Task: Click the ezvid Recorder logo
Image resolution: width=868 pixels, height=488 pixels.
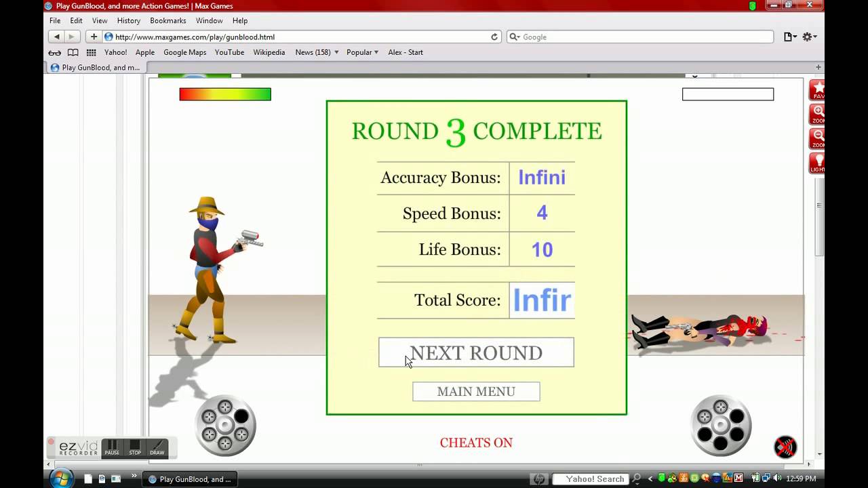Action: [x=78, y=448]
